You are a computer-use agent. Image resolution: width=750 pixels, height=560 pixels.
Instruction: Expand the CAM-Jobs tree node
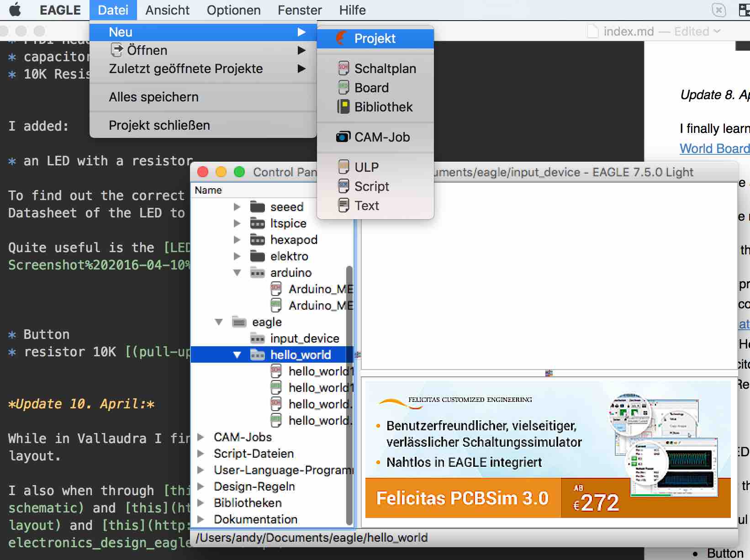click(x=201, y=437)
